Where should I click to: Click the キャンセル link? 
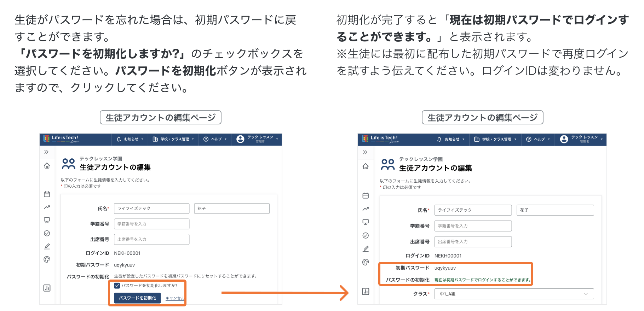(x=175, y=298)
